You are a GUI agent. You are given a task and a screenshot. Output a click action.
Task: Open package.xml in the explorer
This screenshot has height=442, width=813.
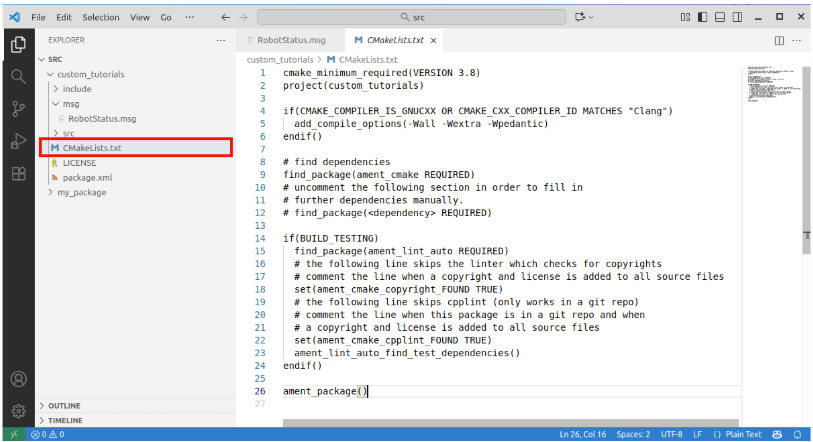click(x=86, y=177)
